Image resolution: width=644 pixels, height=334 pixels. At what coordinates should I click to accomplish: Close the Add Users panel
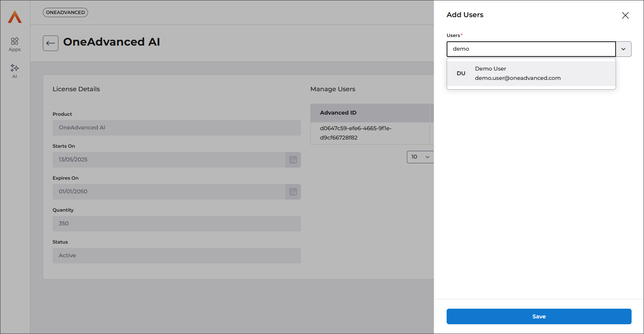[625, 15]
